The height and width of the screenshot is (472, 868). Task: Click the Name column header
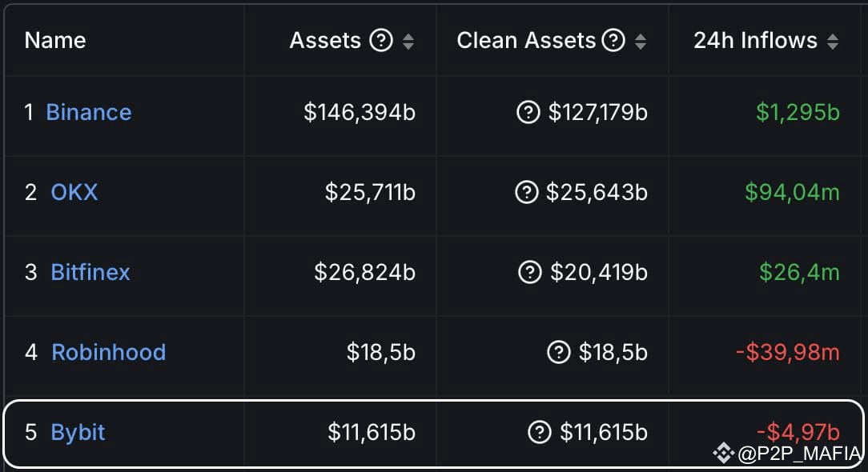pos(55,40)
